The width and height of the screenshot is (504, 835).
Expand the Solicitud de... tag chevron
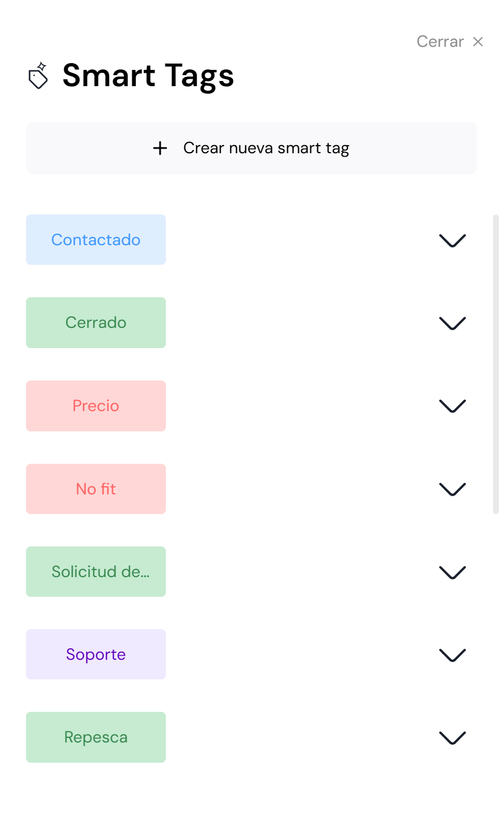[452, 572]
